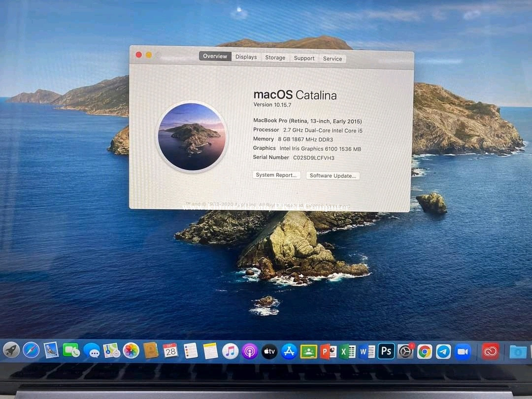Open Notes from the Dock
Screen dimensions: 532x399
[210, 351]
